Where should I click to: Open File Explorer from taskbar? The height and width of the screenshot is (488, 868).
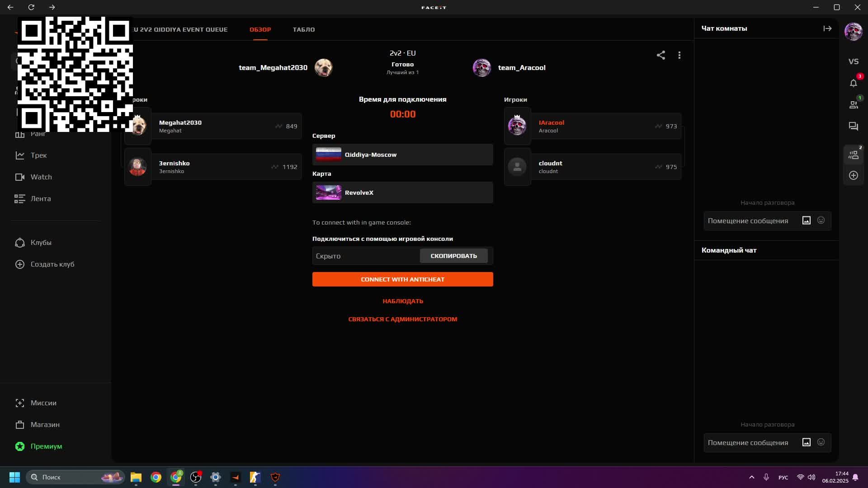coord(136,477)
